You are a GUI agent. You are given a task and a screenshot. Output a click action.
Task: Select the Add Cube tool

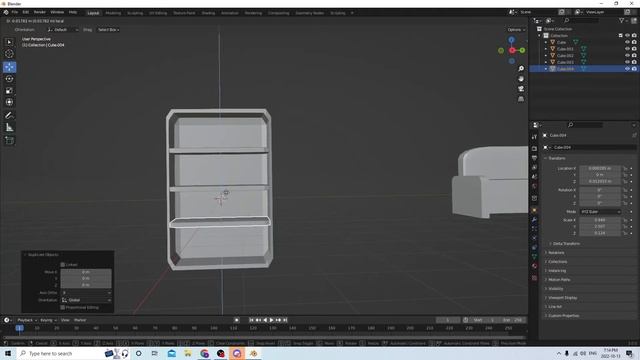(9, 140)
